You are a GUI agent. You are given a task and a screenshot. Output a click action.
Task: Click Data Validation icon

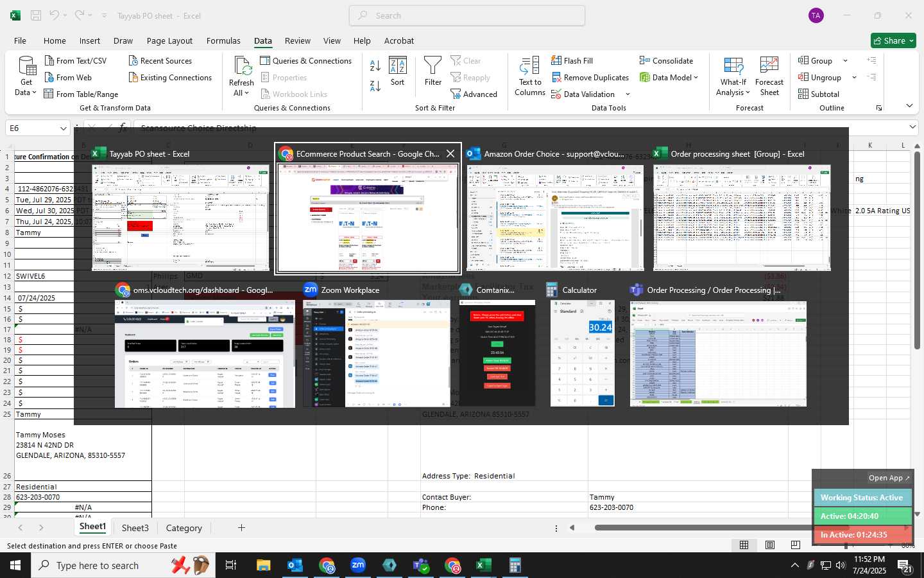(556, 94)
